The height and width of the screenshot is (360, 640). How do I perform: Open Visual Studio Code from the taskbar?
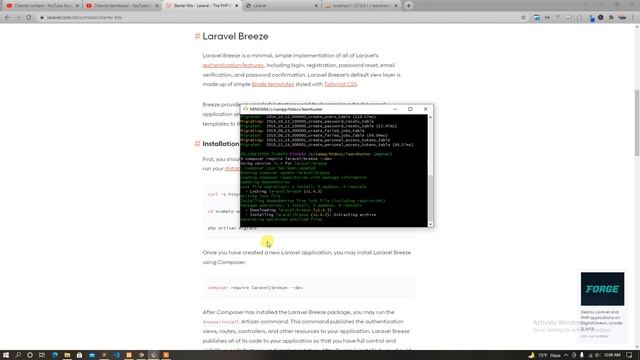tap(117, 355)
